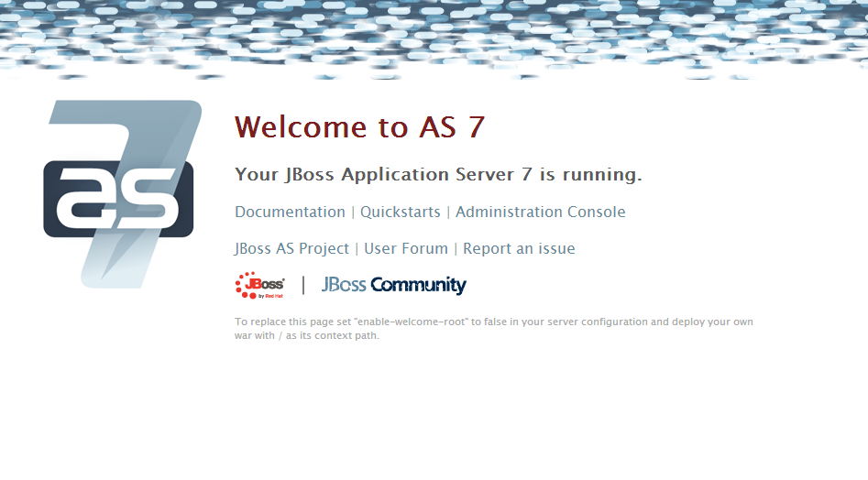Image resolution: width=868 pixels, height=480 pixels.
Task: Click the separator before Report an issue
Action: tap(456, 249)
